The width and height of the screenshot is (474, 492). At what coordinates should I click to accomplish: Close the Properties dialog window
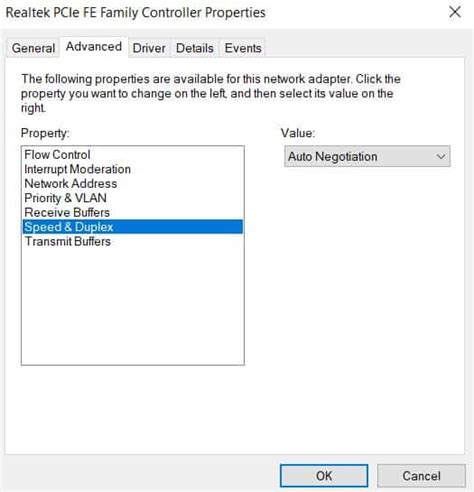[x=455, y=12]
